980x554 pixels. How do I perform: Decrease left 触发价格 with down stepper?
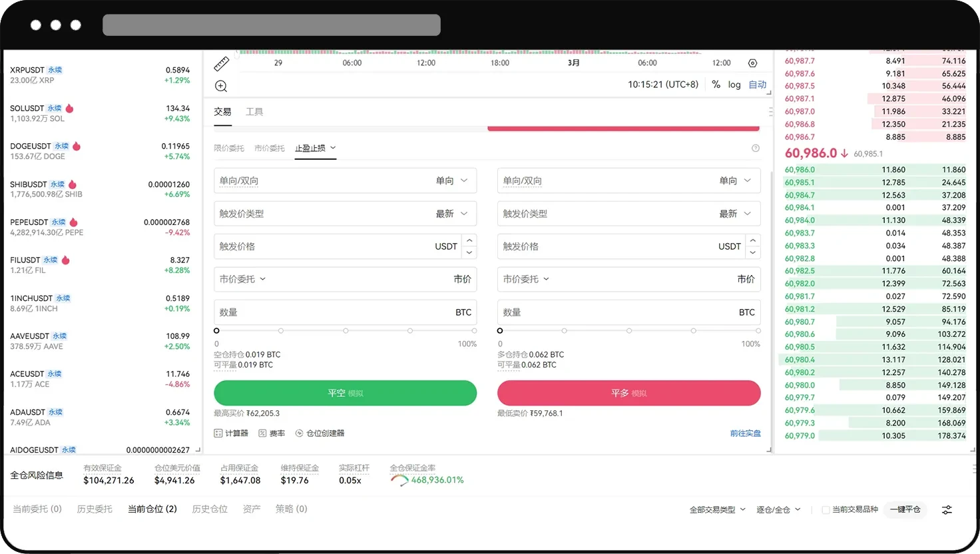coord(469,253)
